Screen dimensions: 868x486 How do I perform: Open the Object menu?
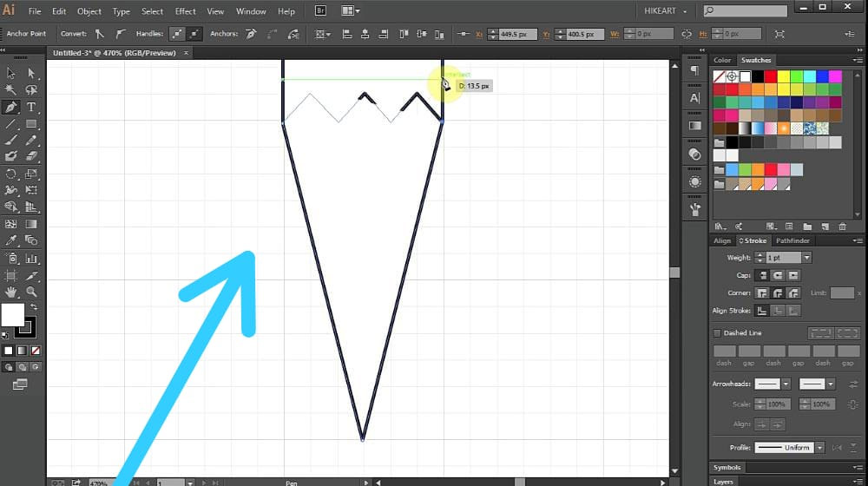click(x=89, y=11)
